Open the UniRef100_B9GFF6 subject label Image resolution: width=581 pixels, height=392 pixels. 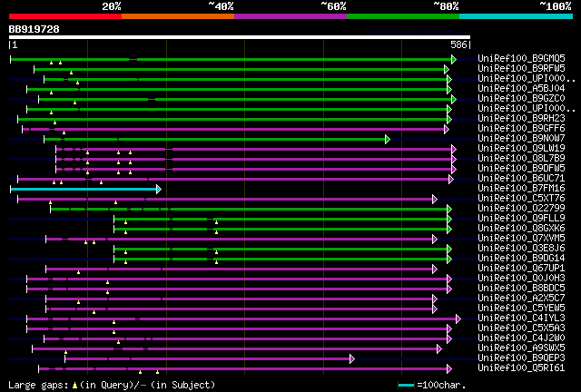pos(521,129)
